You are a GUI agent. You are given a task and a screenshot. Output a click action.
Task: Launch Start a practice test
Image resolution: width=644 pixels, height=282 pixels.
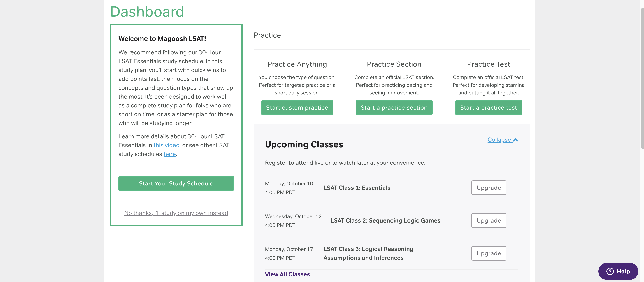tap(488, 108)
